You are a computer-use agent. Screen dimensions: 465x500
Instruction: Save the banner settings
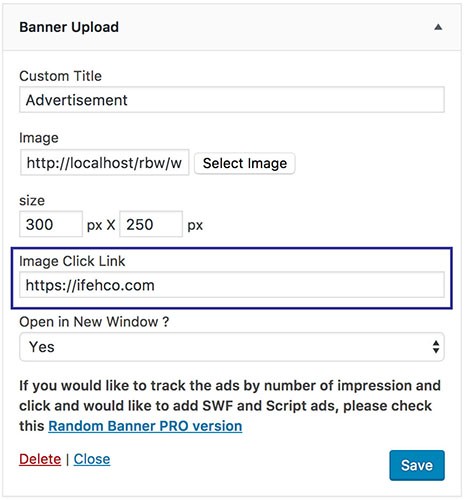[417, 465]
